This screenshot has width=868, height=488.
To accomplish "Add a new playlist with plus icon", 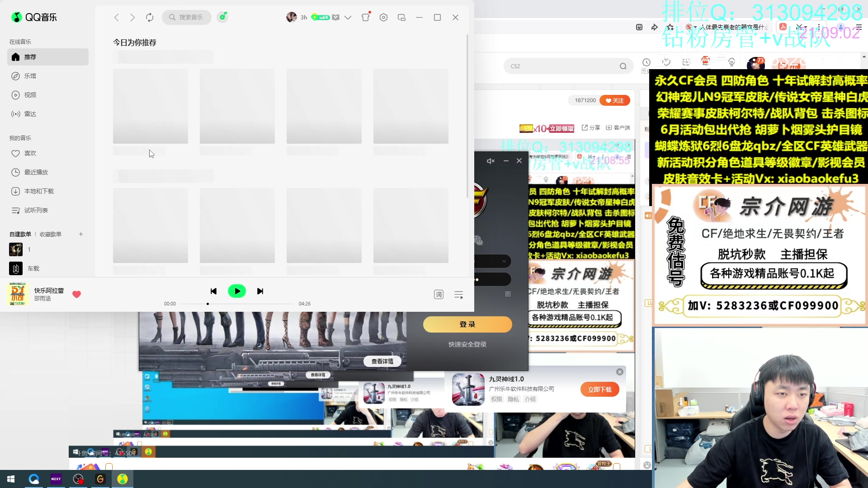I will [81, 234].
